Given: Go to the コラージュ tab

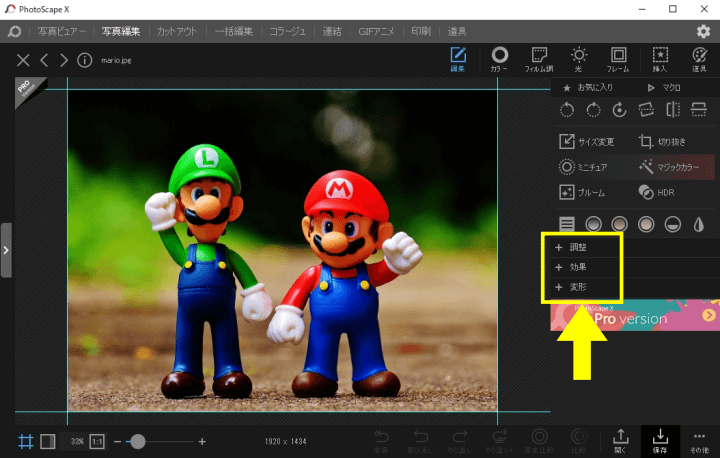Looking at the screenshot, I should pyautogui.click(x=287, y=31).
